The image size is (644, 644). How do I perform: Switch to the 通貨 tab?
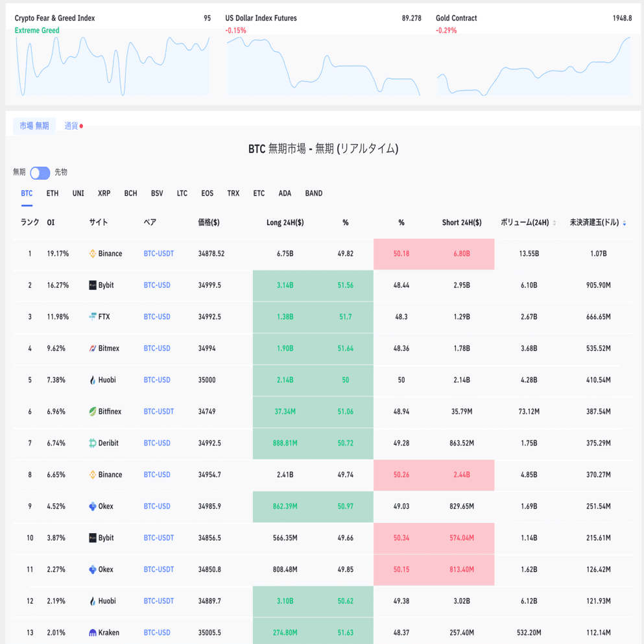(69, 125)
